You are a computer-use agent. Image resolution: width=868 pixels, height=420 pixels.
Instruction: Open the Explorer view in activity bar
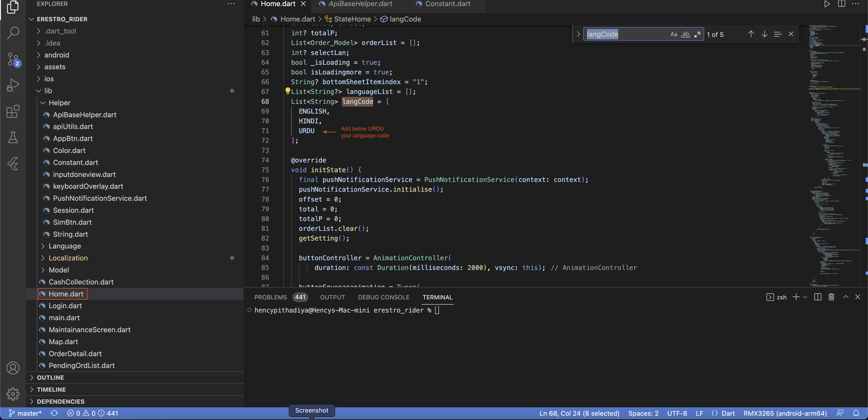pos(13,7)
